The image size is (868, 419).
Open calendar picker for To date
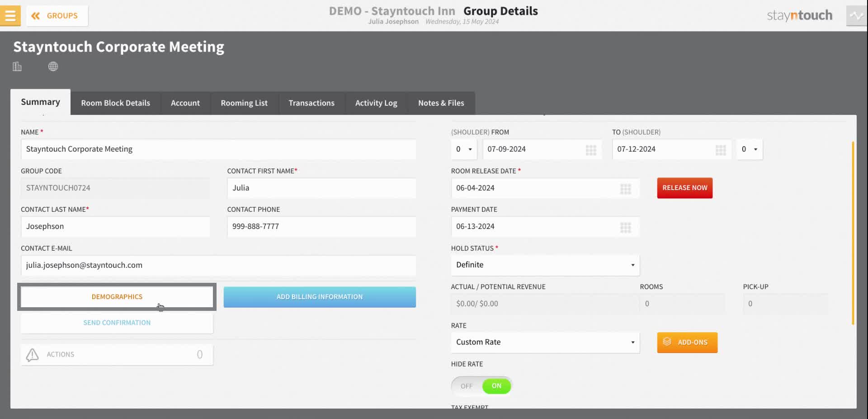click(x=721, y=150)
